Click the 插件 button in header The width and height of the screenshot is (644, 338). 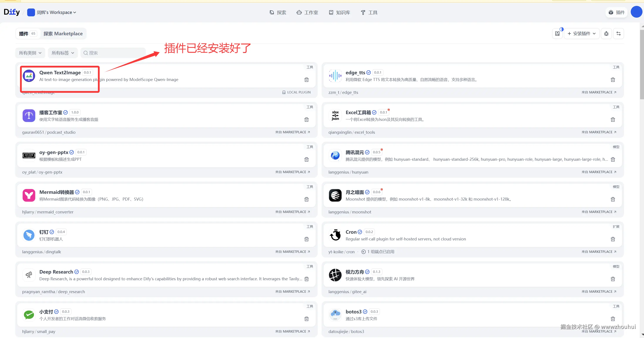[617, 12]
